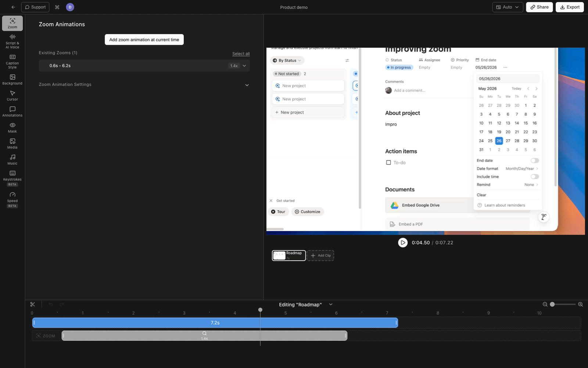Select the 7.2s blue clip track
Image resolution: width=588 pixels, height=368 pixels.
click(215, 323)
